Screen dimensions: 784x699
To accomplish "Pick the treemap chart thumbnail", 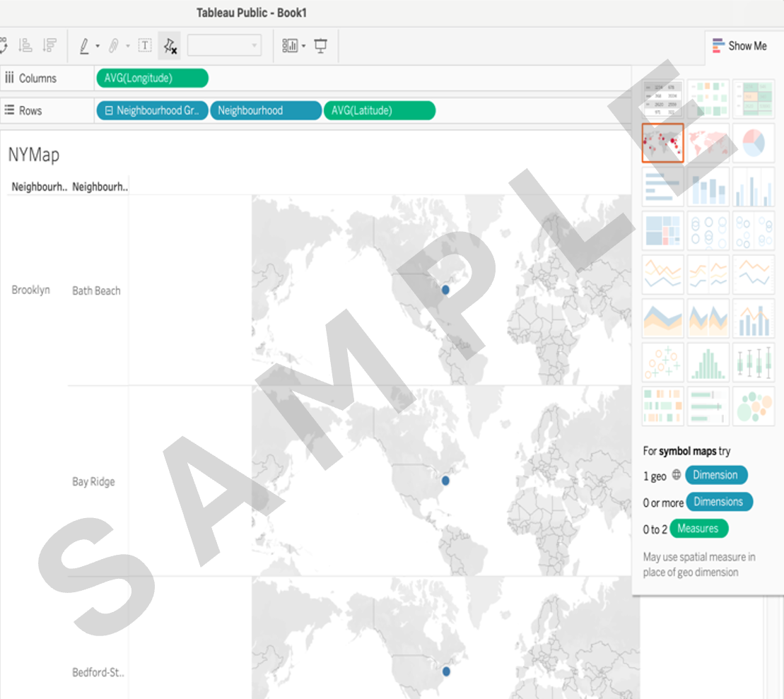I will pyautogui.click(x=662, y=230).
